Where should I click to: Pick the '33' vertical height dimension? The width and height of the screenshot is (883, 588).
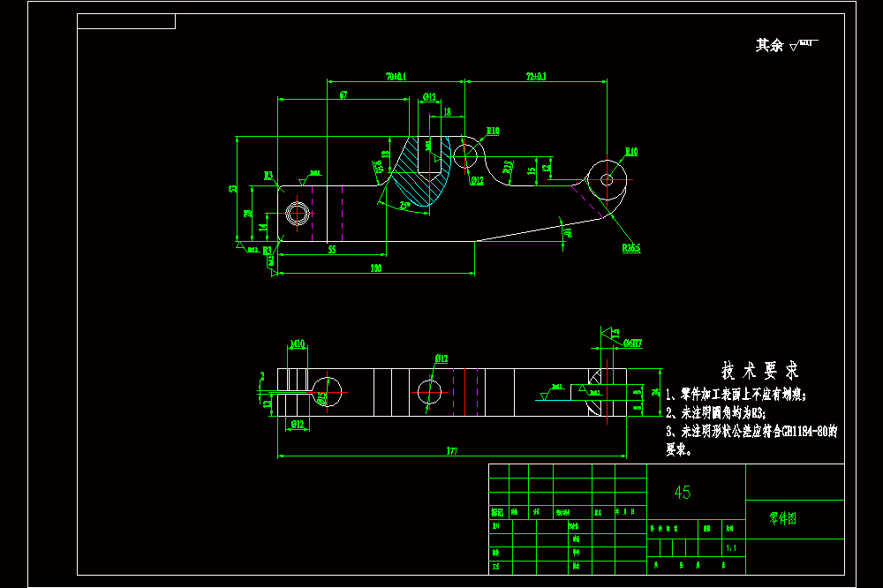coord(232,189)
